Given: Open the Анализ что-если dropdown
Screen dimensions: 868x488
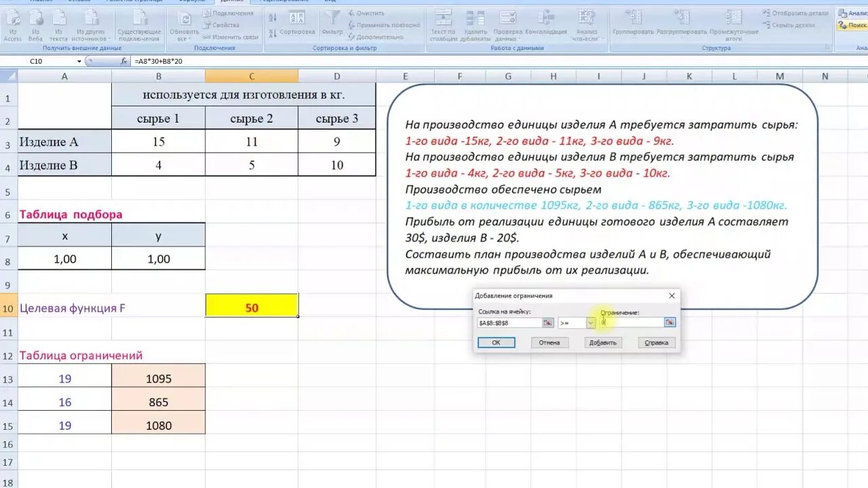Looking at the screenshot, I should tap(587, 26).
